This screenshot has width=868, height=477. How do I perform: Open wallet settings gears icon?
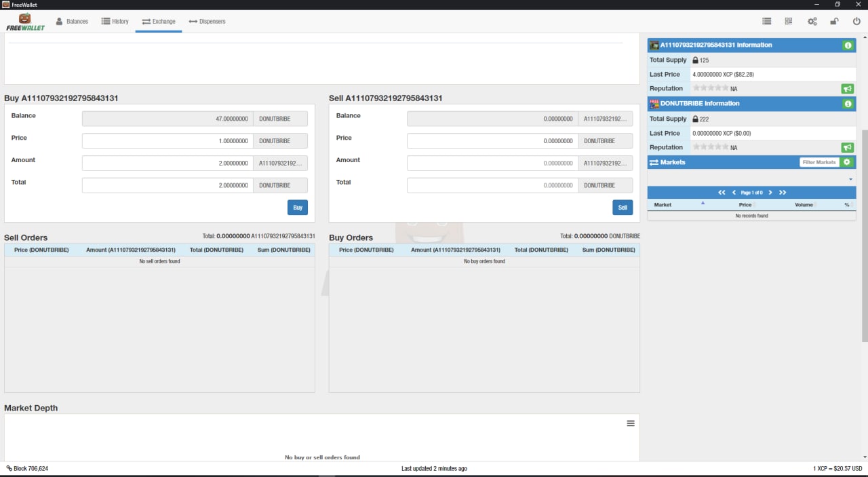coord(812,21)
